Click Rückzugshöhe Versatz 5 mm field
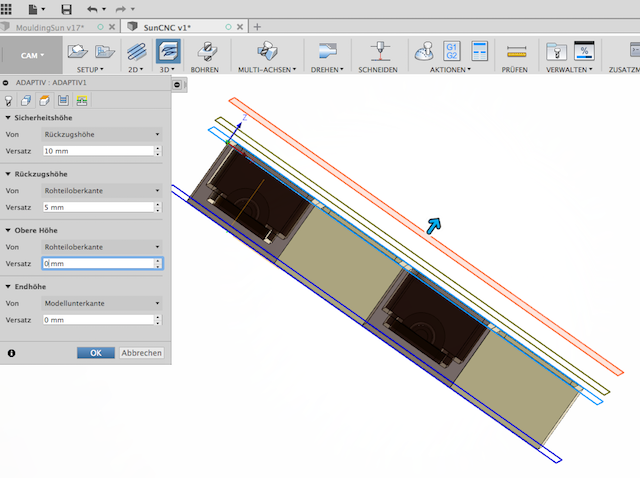The width and height of the screenshot is (640, 478). 98,207
